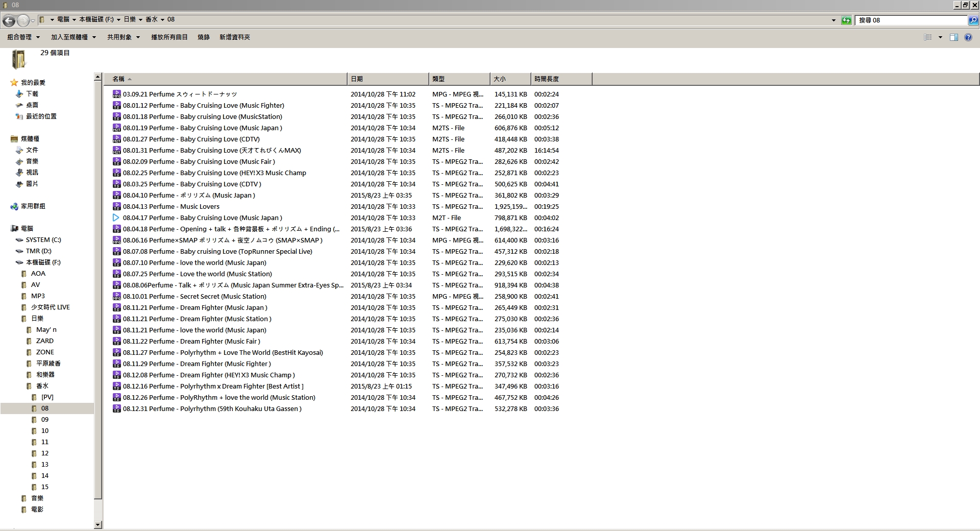Image resolution: width=980 pixels, height=531 pixels.
Task: Click the Back navigation arrow
Action: pyautogui.click(x=9, y=20)
